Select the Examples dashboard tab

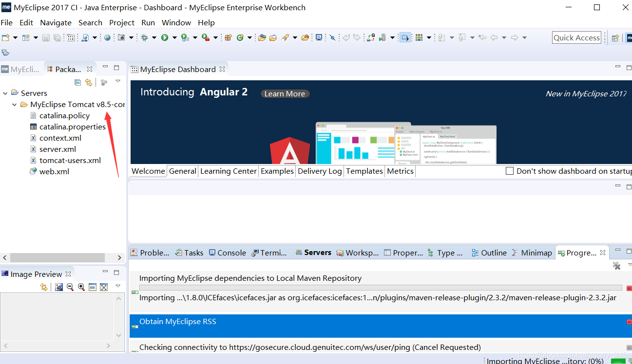click(277, 171)
